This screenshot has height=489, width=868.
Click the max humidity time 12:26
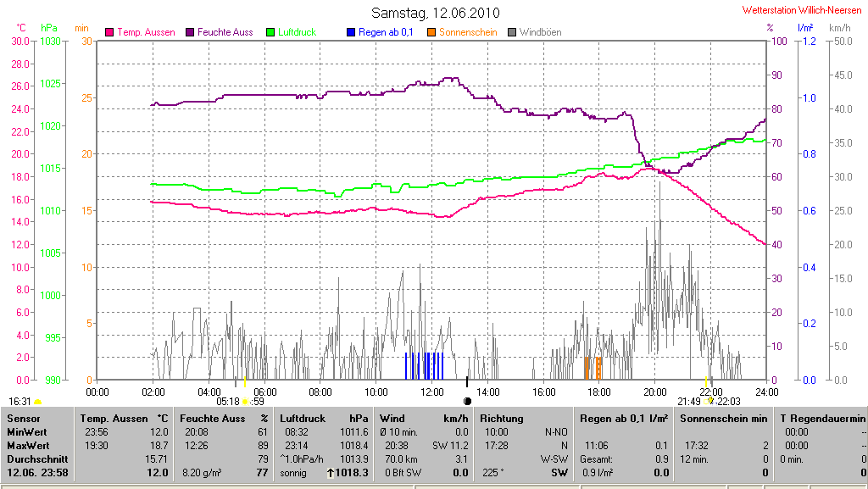coord(197,445)
